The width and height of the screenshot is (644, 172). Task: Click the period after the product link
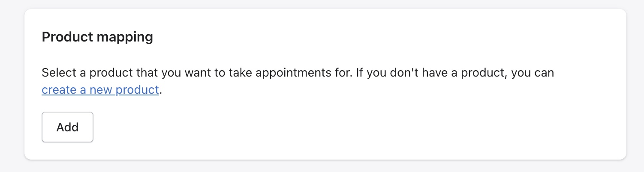click(160, 91)
